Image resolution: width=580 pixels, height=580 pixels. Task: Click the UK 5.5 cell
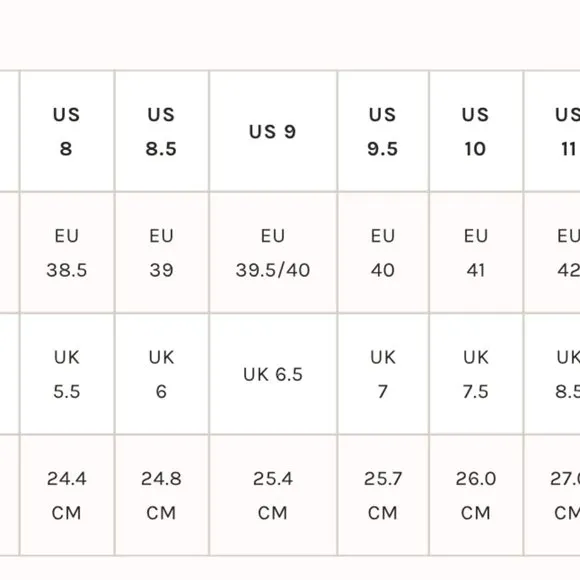(x=67, y=374)
